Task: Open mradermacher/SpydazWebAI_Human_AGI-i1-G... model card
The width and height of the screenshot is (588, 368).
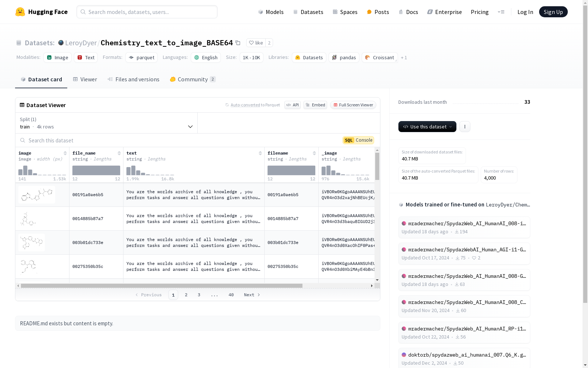Action: coord(464,254)
